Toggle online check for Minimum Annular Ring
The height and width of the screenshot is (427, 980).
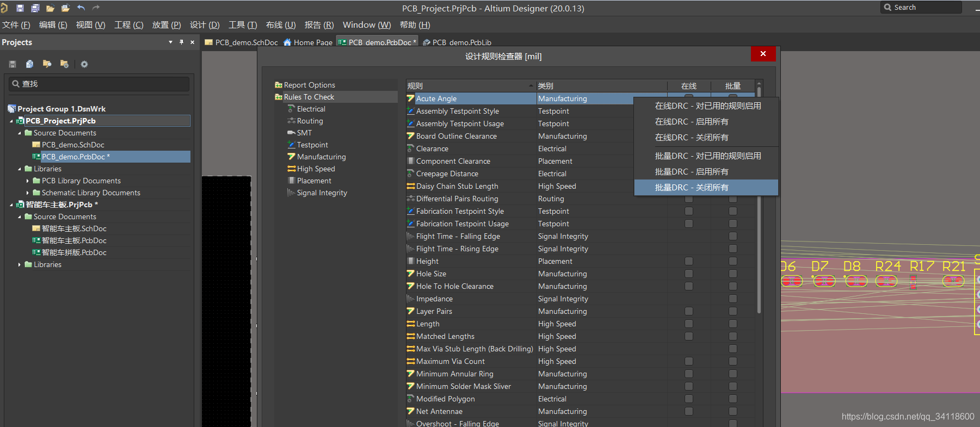[689, 374]
